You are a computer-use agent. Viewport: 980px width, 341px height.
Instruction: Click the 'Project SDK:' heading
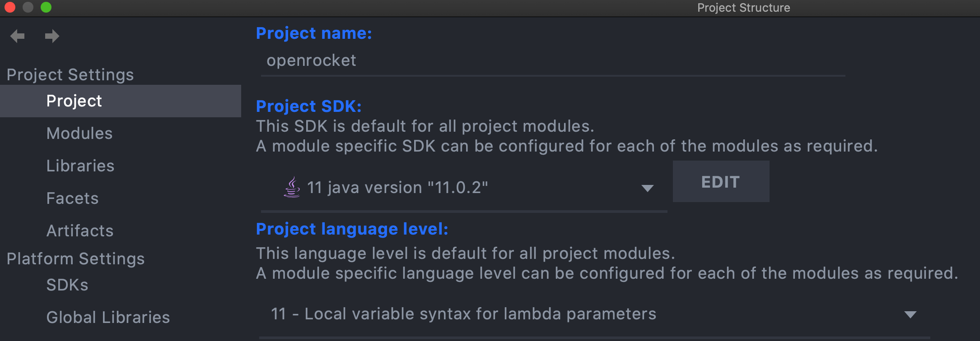click(309, 106)
